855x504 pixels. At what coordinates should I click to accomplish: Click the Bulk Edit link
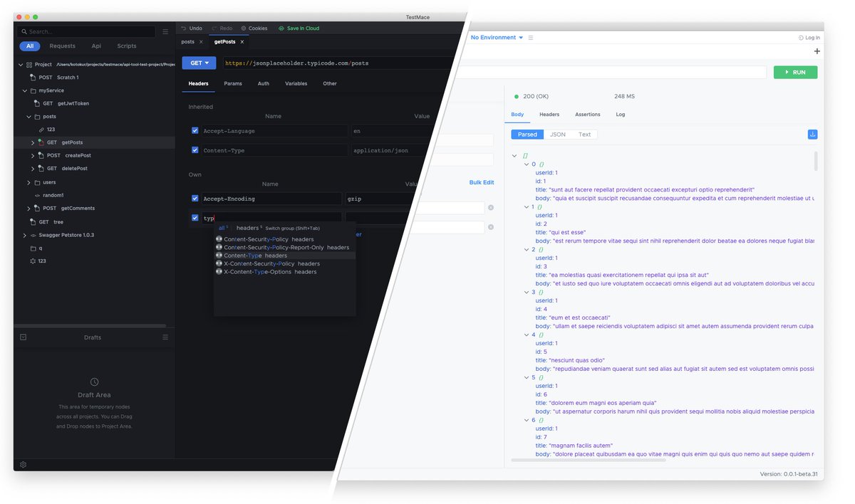[x=482, y=182]
